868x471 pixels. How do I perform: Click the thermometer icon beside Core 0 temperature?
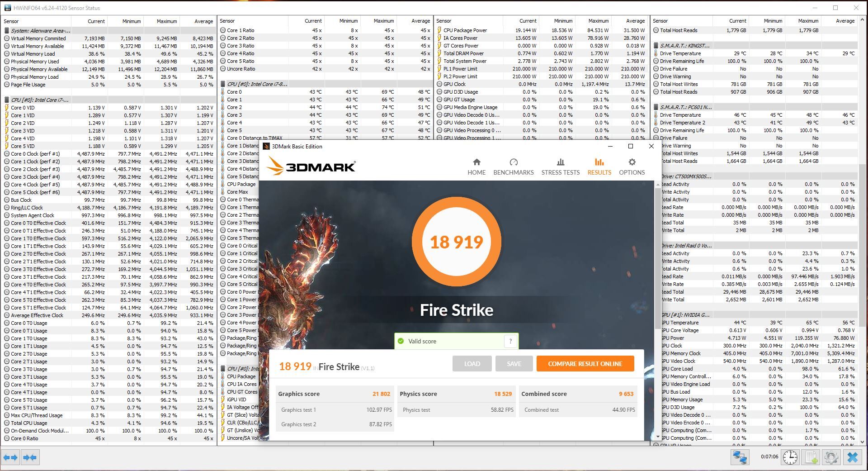point(223,92)
